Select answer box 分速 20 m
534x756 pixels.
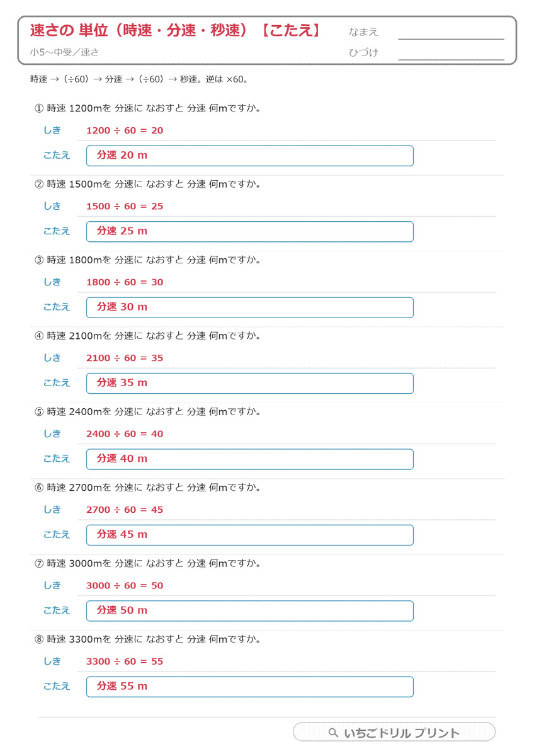250,156
